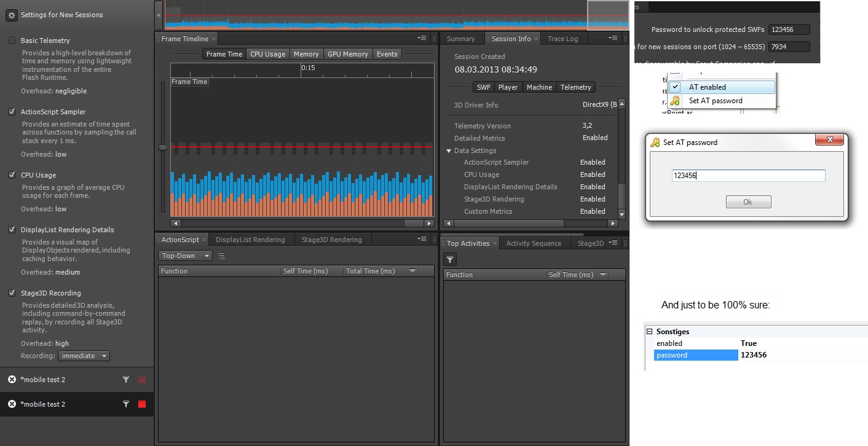Viewport: 868px width, 446px height.
Task: Uncheck the Stage3D Recording checkbox
Action: (12, 293)
